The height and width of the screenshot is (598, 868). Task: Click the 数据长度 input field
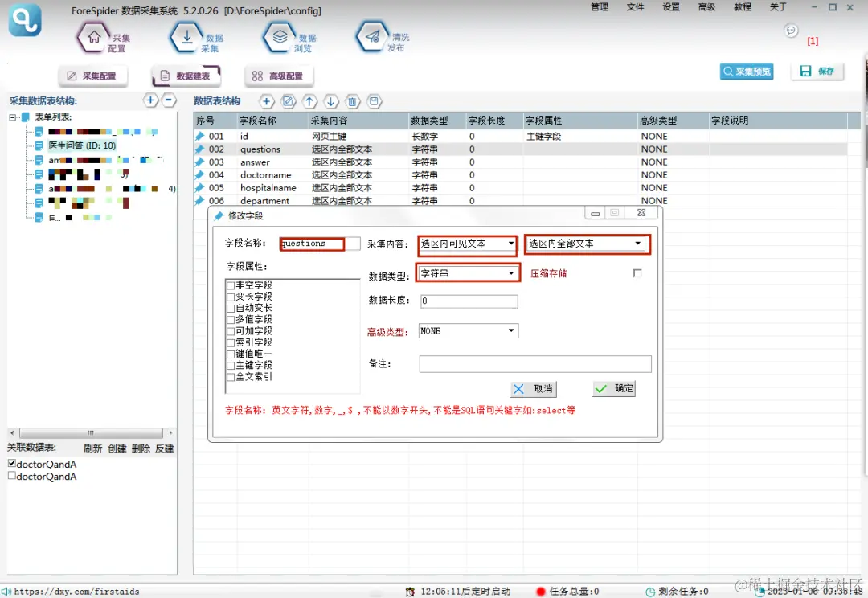(469, 301)
